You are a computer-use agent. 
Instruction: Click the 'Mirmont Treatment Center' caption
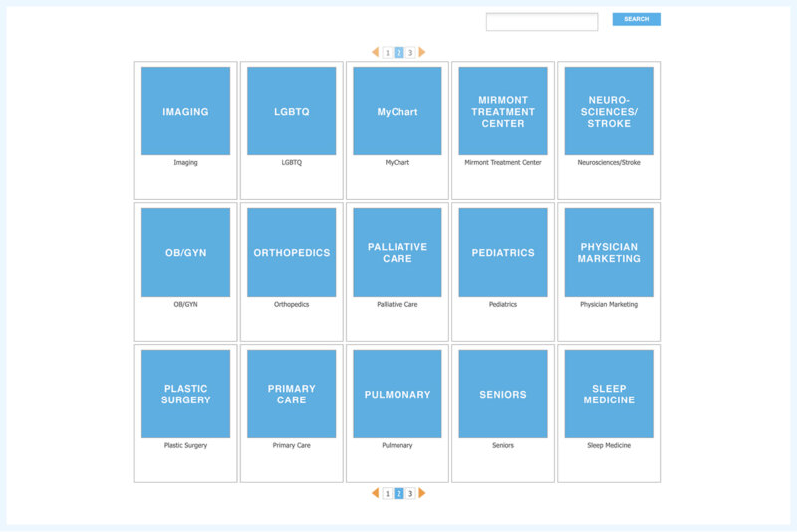coord(503,162)
